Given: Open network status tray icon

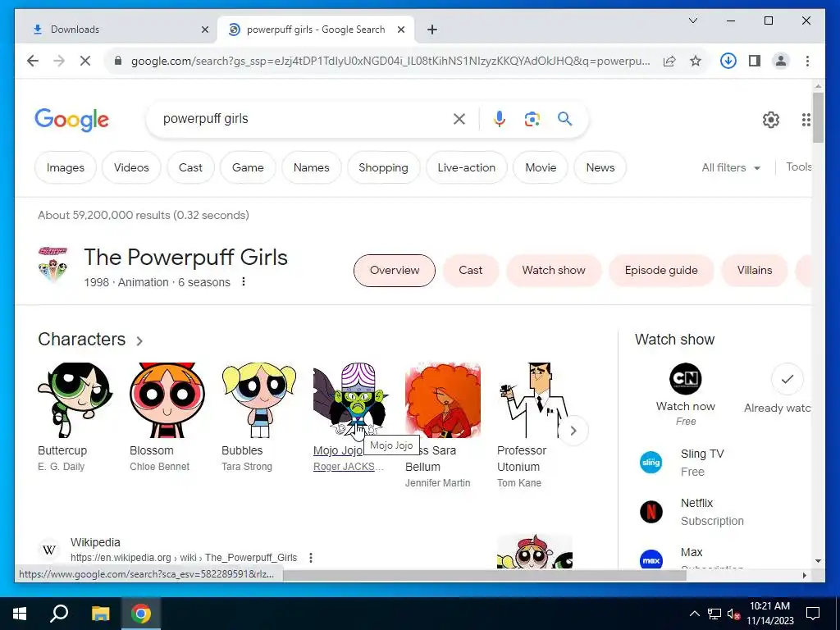Looking at the screenshot, I should coord(714,614).
